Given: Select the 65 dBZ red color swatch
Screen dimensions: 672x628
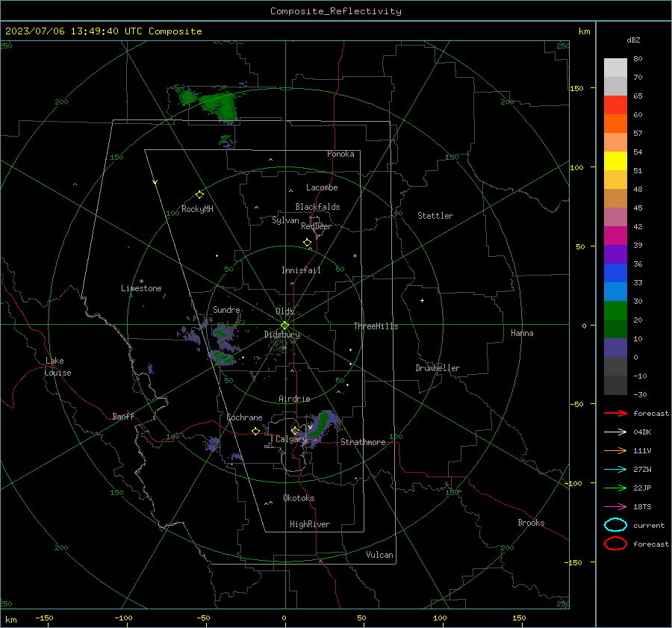Looking at the screenshot, I should pyautogui.click(x=615, y=105).
